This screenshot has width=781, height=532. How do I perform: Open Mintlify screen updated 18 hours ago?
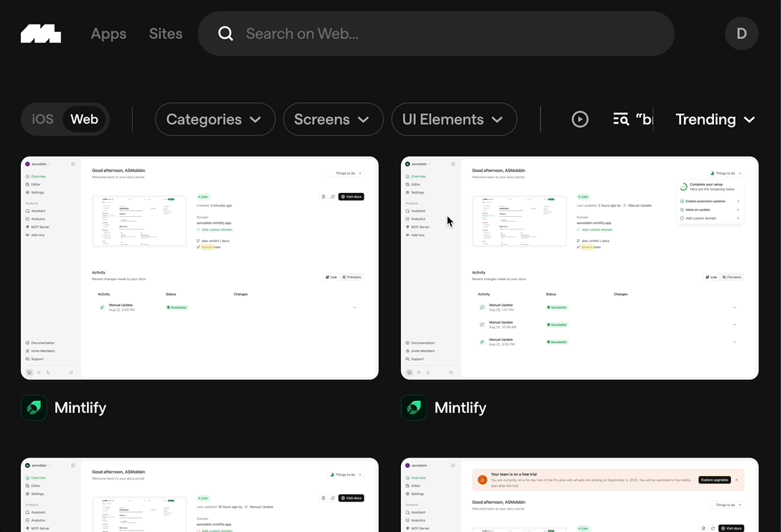point(200,495)
